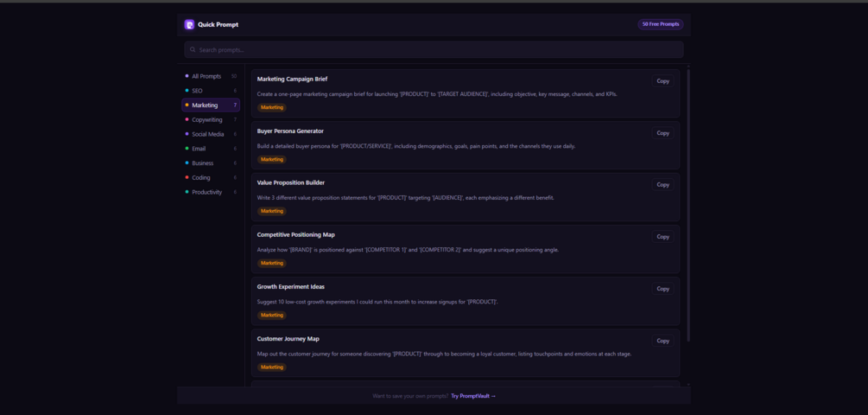This screenshot has width=868, height=415.
Task: Open the Try PromptVault link
Action: click(473, 396)
